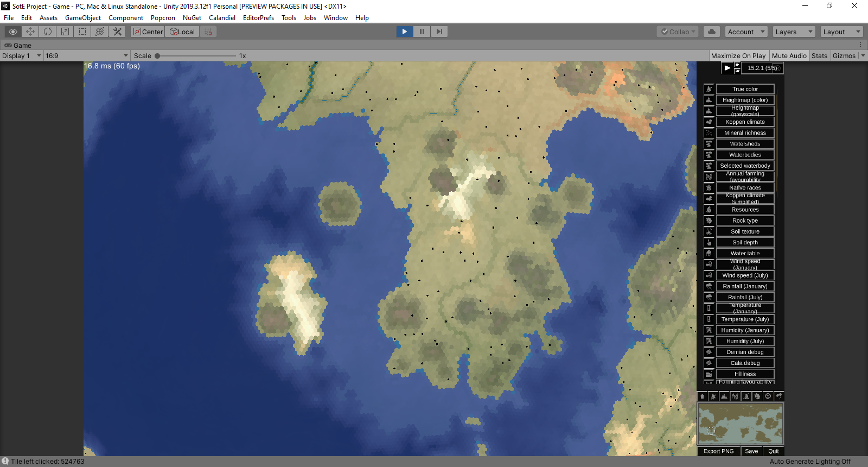The height and width of the screenshot is (467, 868).
Task: Click the True color map mode icon
Action: point(709,89)
